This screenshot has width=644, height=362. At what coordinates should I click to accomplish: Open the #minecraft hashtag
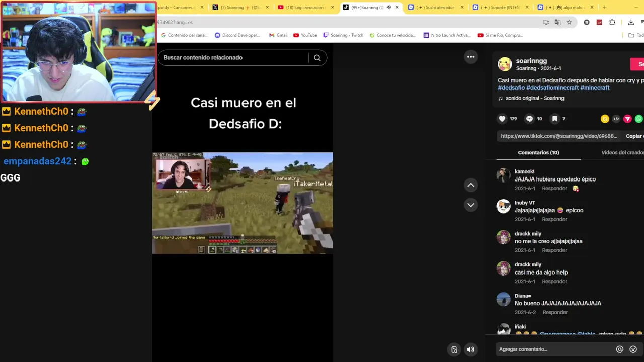(x=595, y=88)
